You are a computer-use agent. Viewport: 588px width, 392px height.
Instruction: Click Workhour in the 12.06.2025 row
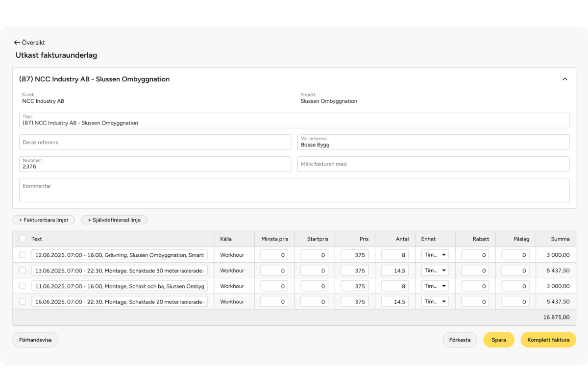[232, 255]
